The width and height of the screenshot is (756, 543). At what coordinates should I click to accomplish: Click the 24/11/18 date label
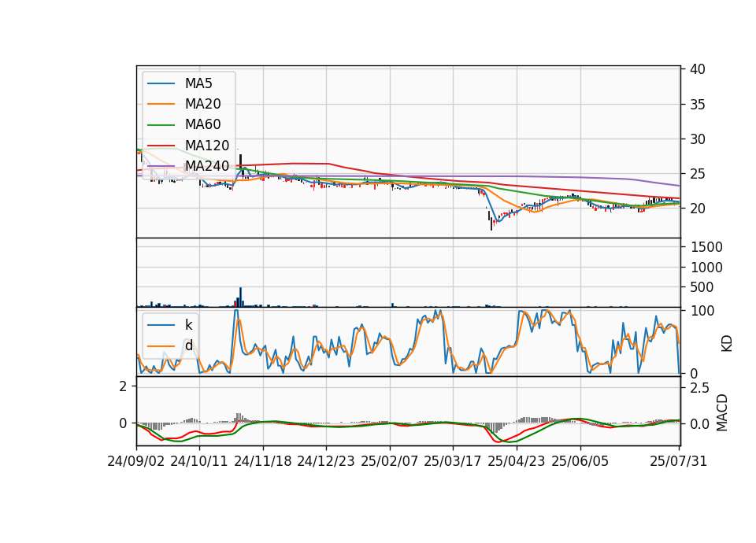pyautogui.click(x=263, y=461)
